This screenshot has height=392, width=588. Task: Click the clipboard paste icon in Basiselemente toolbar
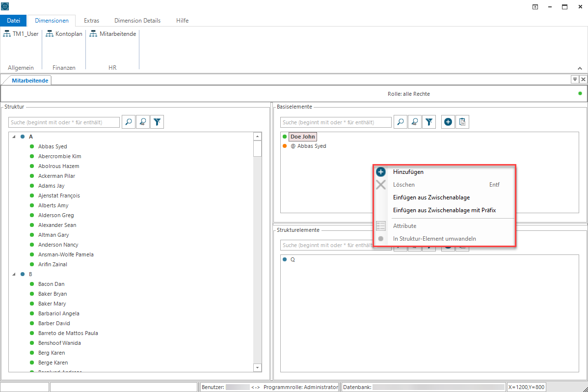(462, 122)
